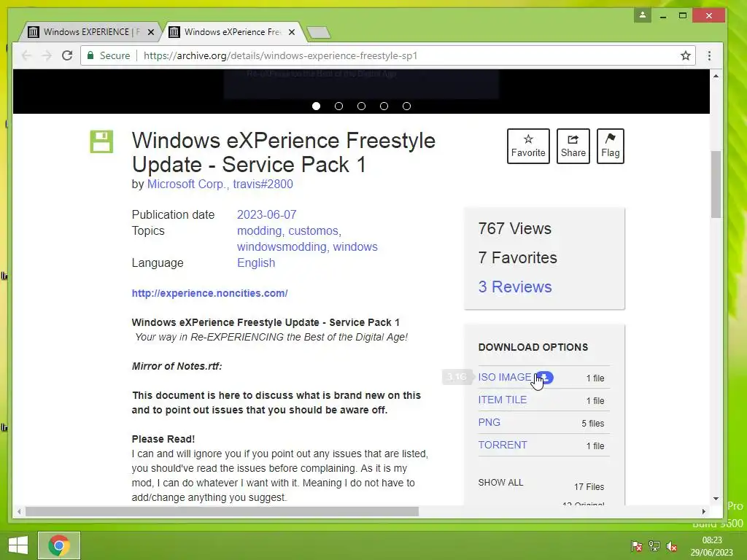Viewport: 747px width, 560px height.
Task: Click the windowsmodding topic link
Action: point(282,247)
